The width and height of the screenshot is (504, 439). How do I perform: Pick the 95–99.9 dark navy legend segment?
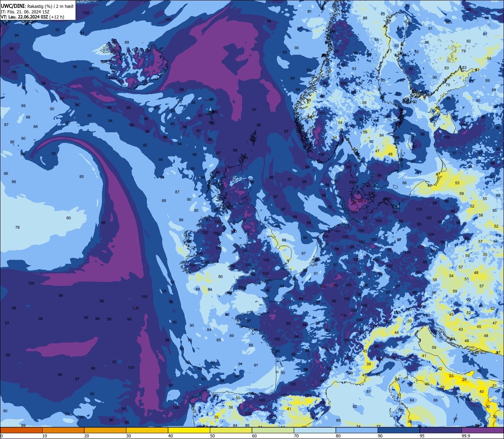pos(440,430)
